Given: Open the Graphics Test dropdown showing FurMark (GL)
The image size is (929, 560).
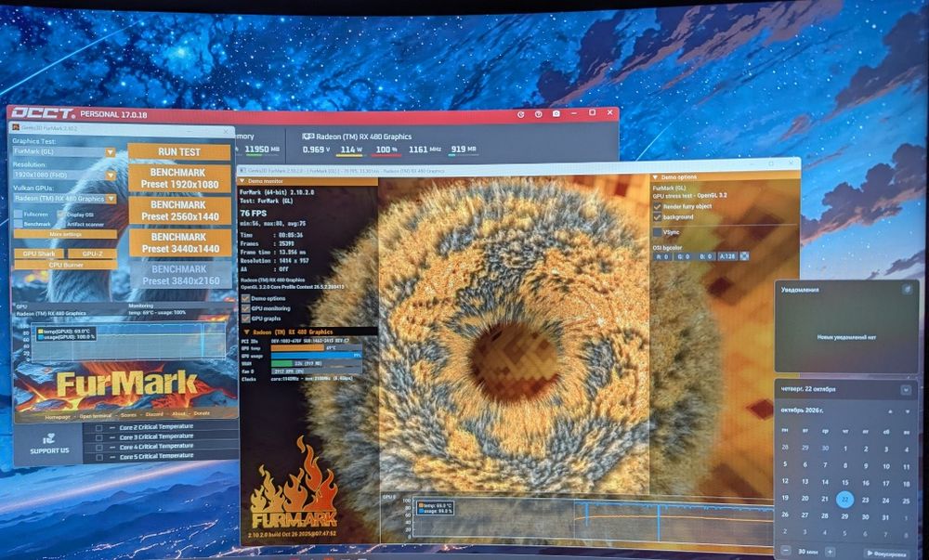Looking at the screenshot, I should coord(65,151).
